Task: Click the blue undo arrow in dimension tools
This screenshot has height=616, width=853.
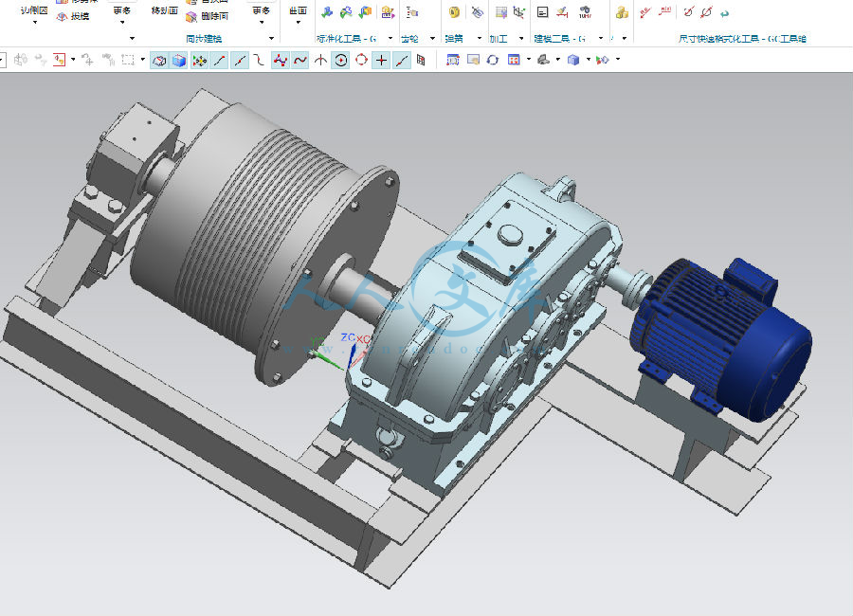Action: [725, 13]
